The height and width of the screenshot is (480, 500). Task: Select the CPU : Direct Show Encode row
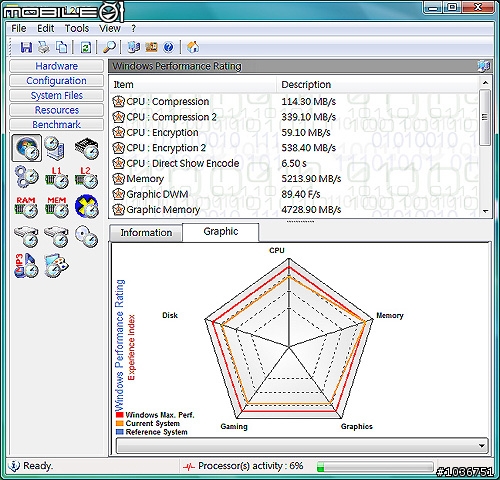click(x=295, y=163)
